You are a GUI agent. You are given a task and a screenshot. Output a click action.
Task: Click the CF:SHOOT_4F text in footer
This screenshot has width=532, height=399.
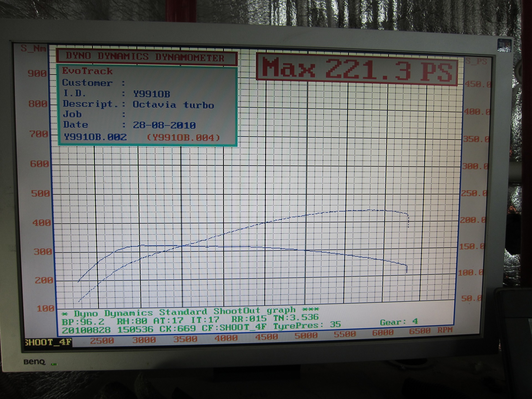(x=234, y=328)
